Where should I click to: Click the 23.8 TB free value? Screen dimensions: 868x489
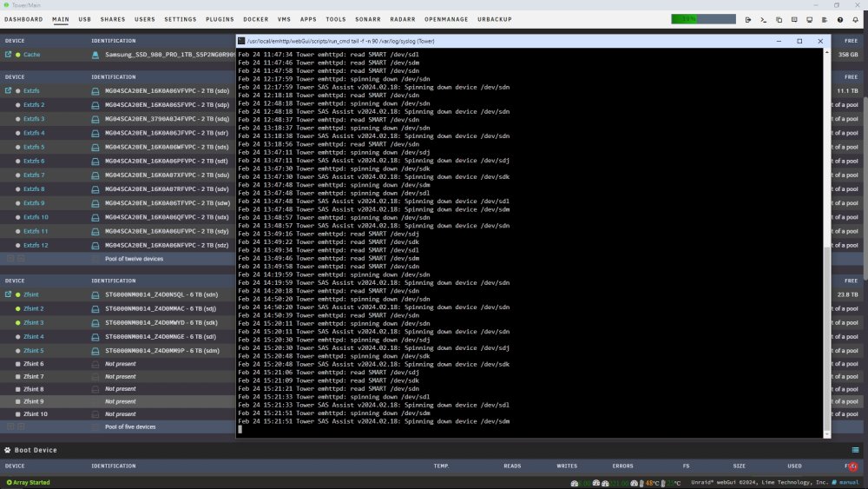847,295
